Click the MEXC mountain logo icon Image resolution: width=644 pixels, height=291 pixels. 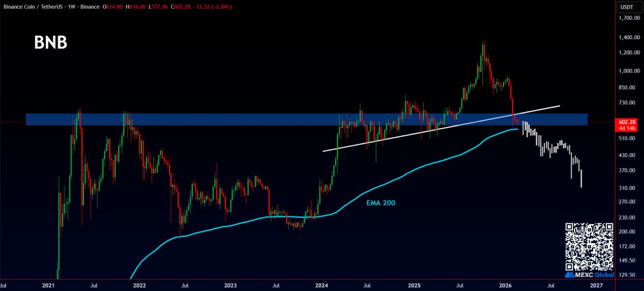570,275
